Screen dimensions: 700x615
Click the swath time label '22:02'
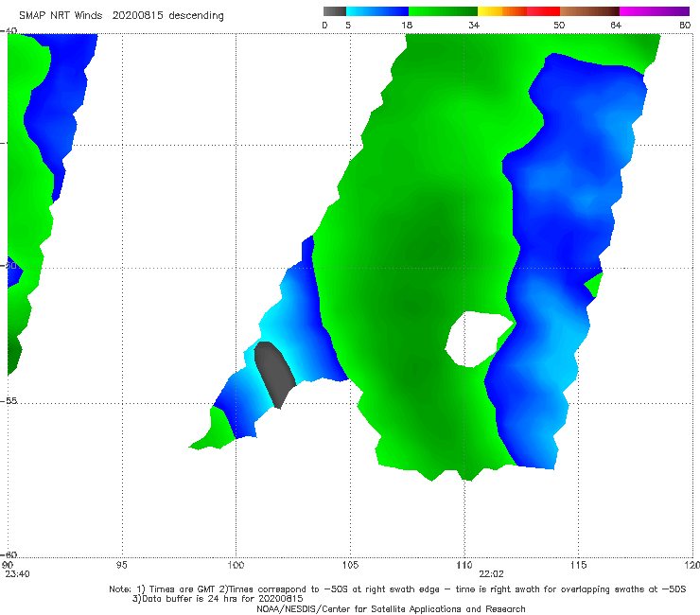point(491,574)
